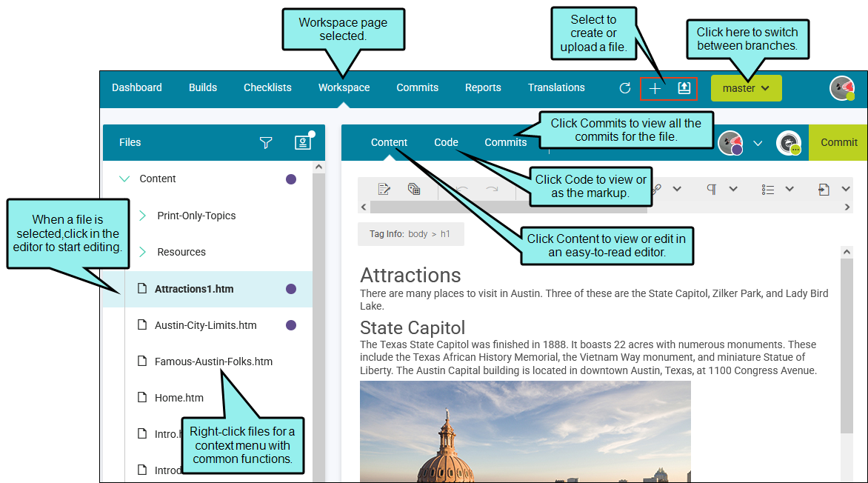Select the Workspace page
This screenshot has height=483, width=868.
(x=344, y=87)
